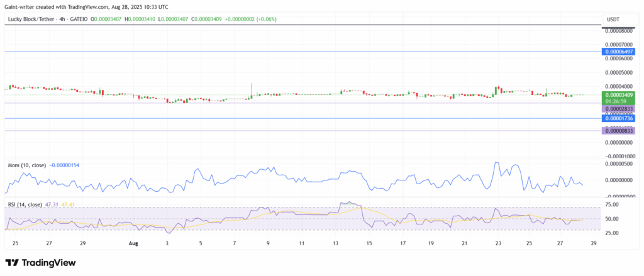Click the purple RSI value 47.31
644x276 pixels.
click(52, 204)
